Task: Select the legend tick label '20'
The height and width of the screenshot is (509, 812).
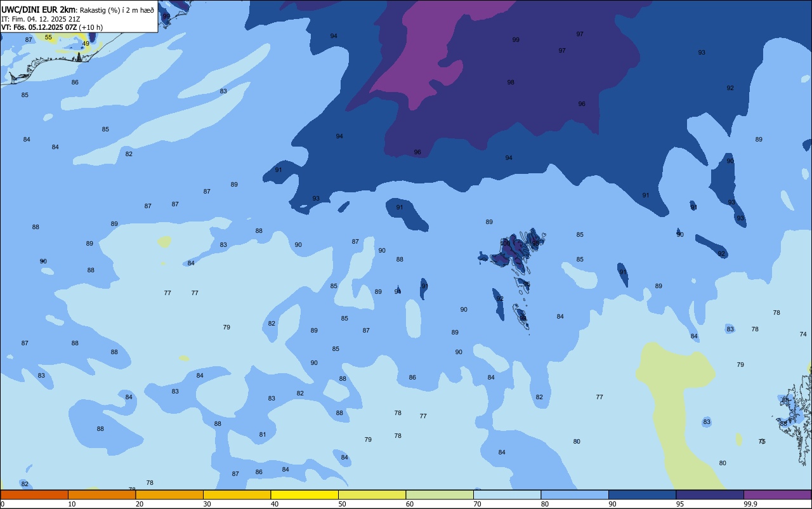Action: [x=140, y=504]
